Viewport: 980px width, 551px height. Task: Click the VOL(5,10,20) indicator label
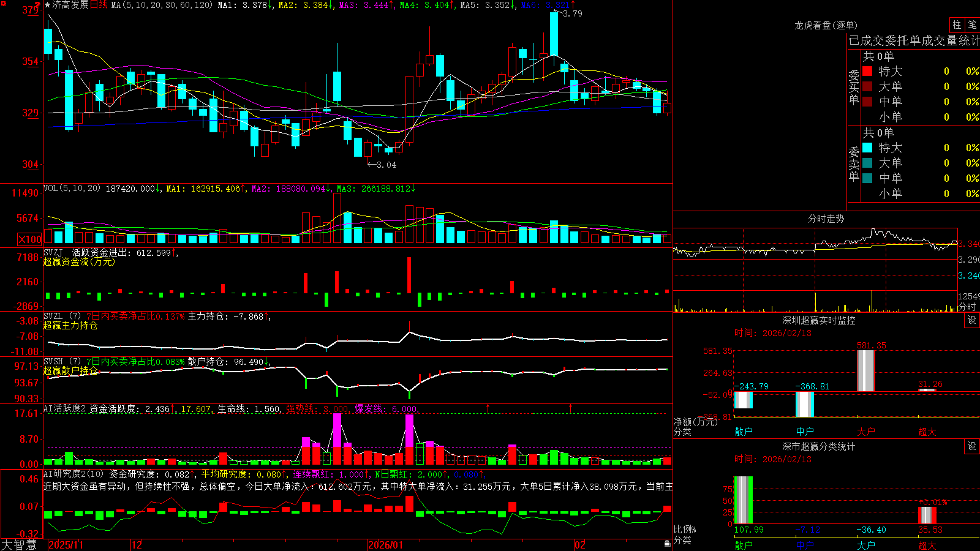point(72,189)
